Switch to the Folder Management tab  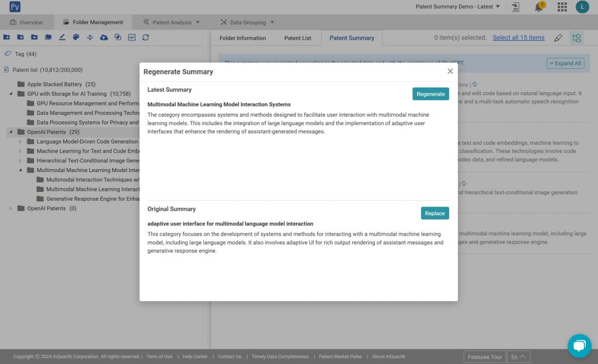pos(93,22)
